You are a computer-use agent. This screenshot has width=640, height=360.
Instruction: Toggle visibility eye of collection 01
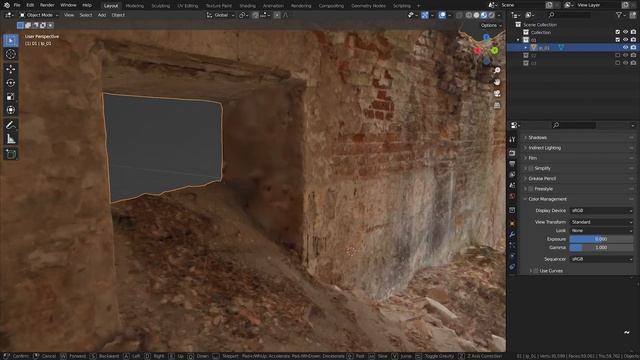[625, 40]
